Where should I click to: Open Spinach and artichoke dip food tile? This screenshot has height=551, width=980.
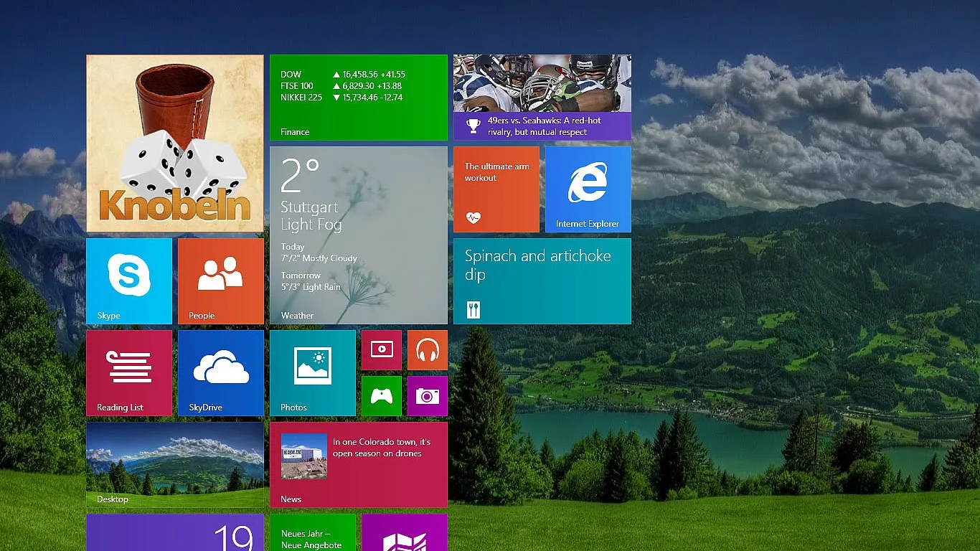(542, 281)
